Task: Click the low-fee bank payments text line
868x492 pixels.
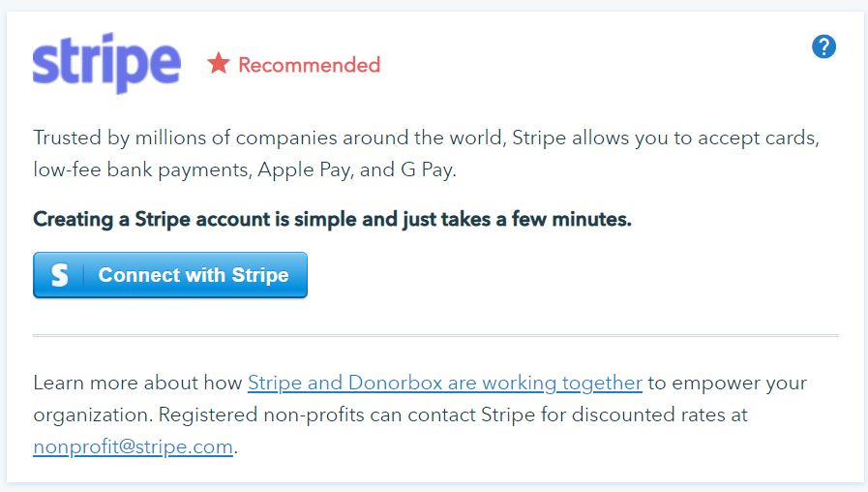Action: [x=245, y=169]
